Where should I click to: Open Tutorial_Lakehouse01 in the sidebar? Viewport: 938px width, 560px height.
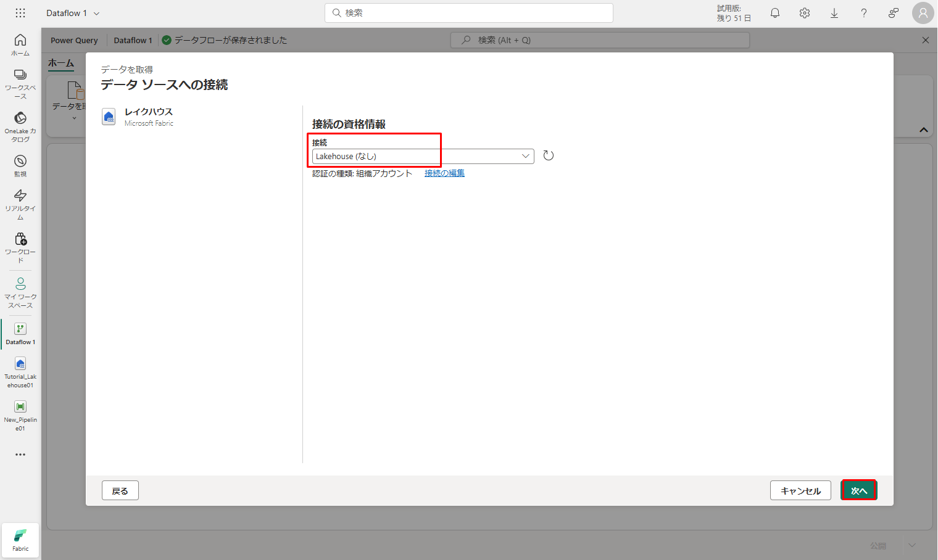point(20,373)
